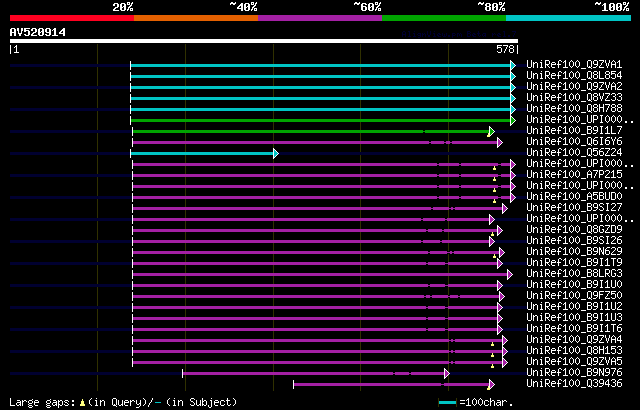Select the UniRef100_B9I1T6 label

tap(574, 329)
